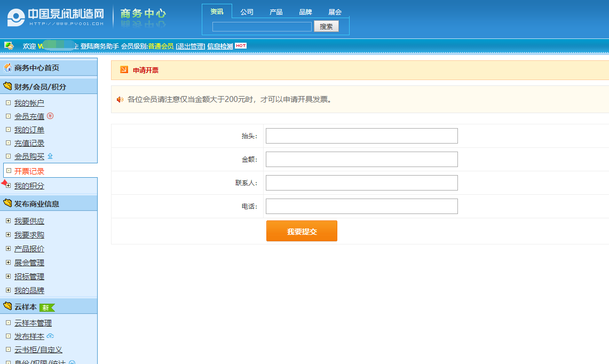Expand the 我要供应 plus box
The width and height of the screenshot is (609, 364).
pyautogui.click(x=8, y=221)
